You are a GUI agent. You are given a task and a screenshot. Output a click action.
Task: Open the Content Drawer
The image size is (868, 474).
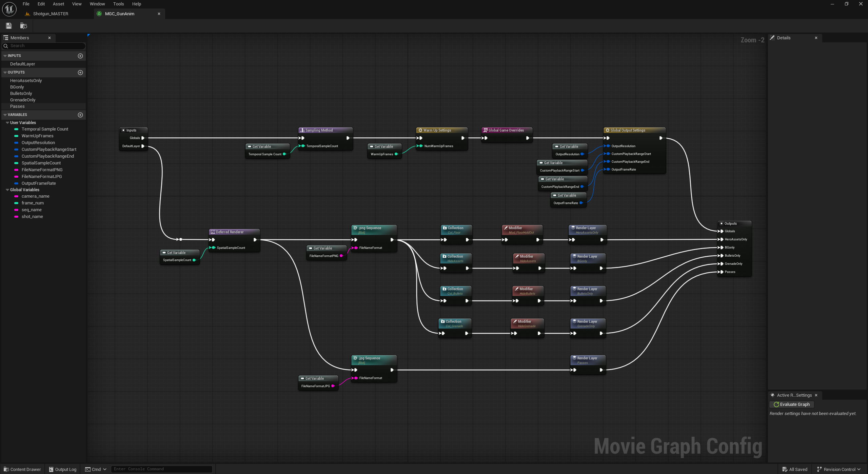[x=22, y=469]
